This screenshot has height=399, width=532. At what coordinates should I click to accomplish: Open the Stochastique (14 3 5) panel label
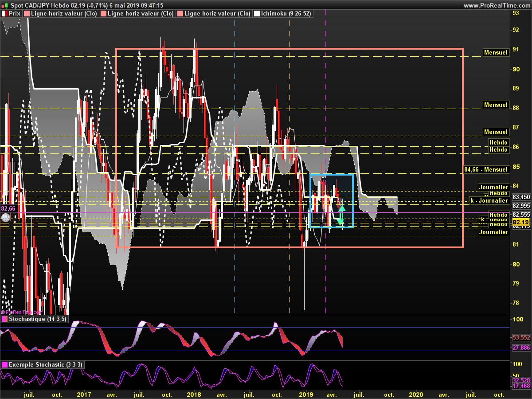pyautogui.click(x=34, y=319)
